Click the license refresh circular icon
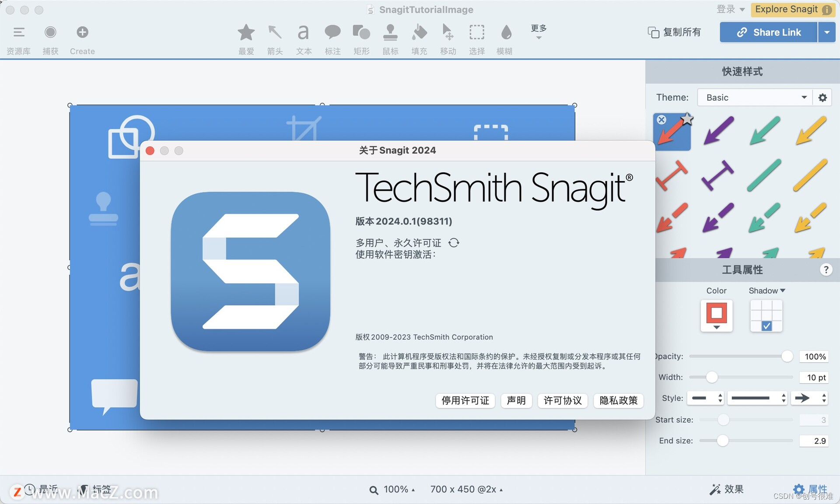Viewport: 840px width, 504px height. [454, 243]
